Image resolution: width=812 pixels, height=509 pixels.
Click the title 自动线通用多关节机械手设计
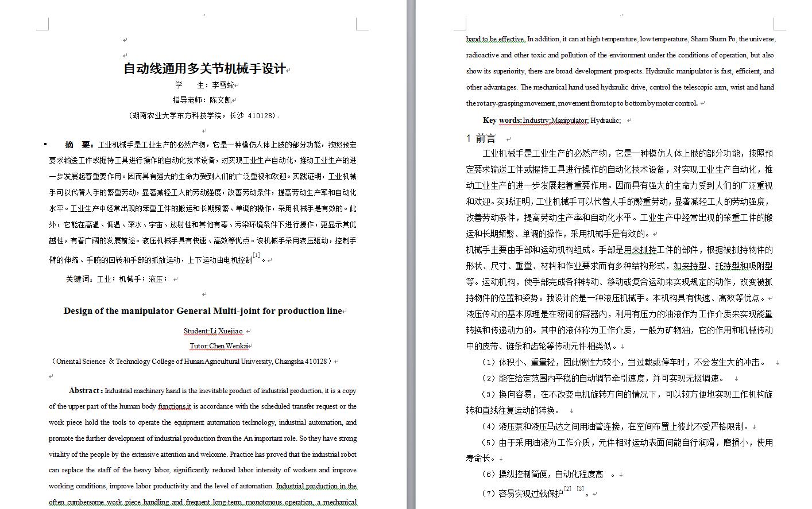click(204, 69)
